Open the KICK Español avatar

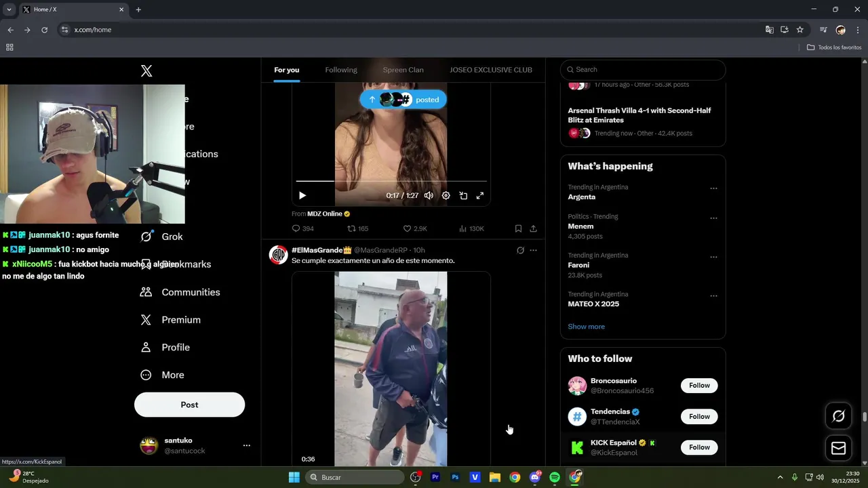(577, 447)
